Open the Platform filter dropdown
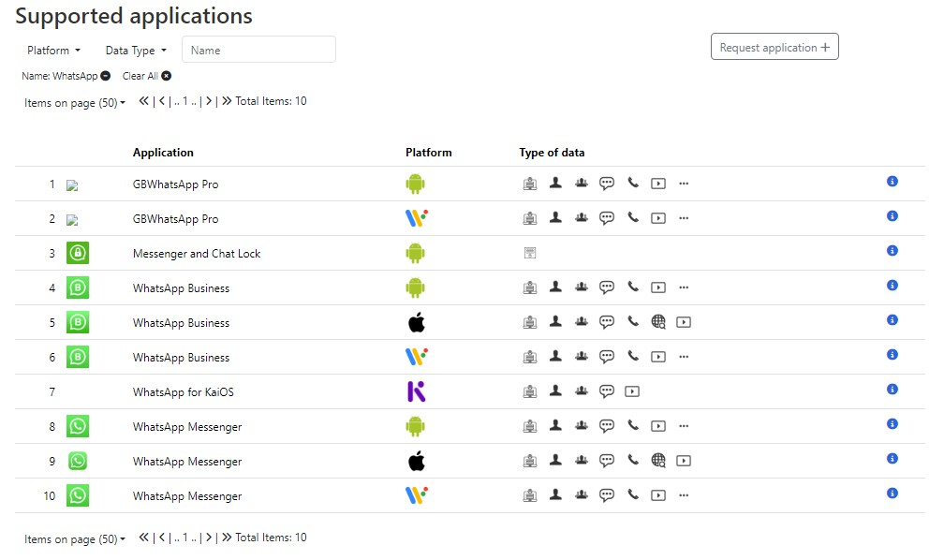This screenshot has height=560, width=944. [x=52, y=50]
